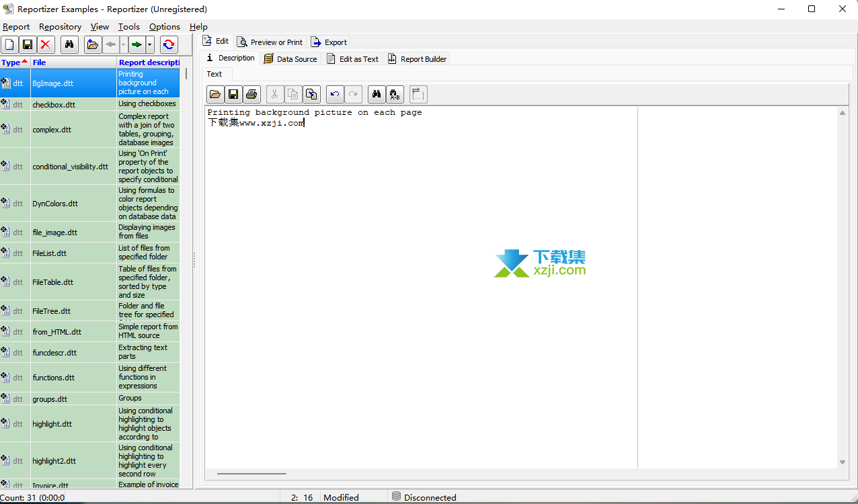This screenshot has width=858, height=504.
Task: Click the scissors Cut icon
Action: tap(274, 94)
